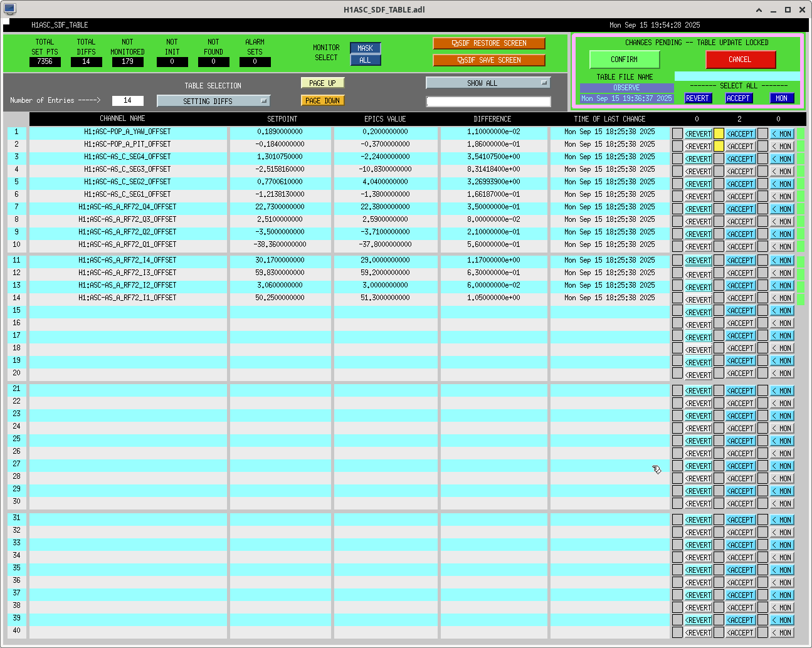Tick revert checkbox for row 5 SEG2_OFFSET
The width and height of the screenshot is (812, 648).
click(677, 184)
